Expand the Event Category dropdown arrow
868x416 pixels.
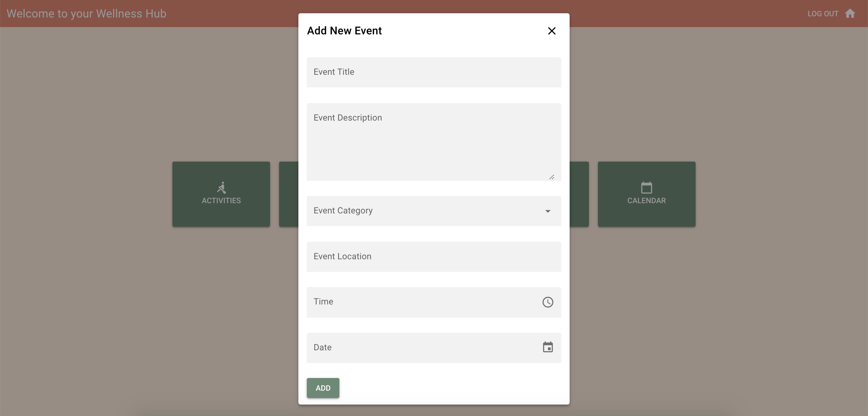point(548,211)
